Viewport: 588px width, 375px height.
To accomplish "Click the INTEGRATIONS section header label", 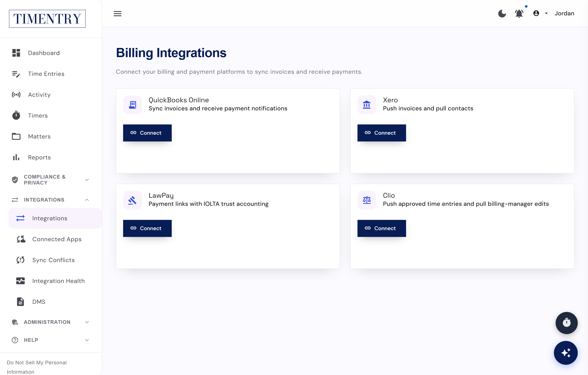I will click(44, 200).
